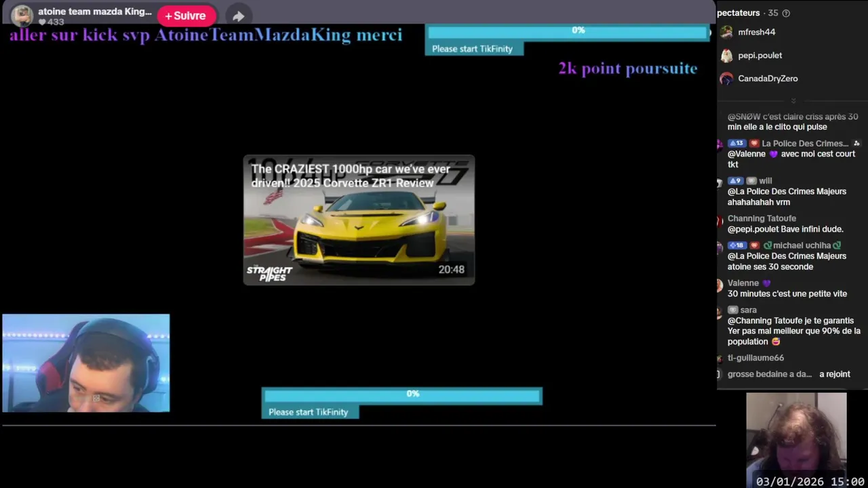Click the streamer webcam feed at bottom left
Viewport: 868px width, 488px height.
[86, 363]
